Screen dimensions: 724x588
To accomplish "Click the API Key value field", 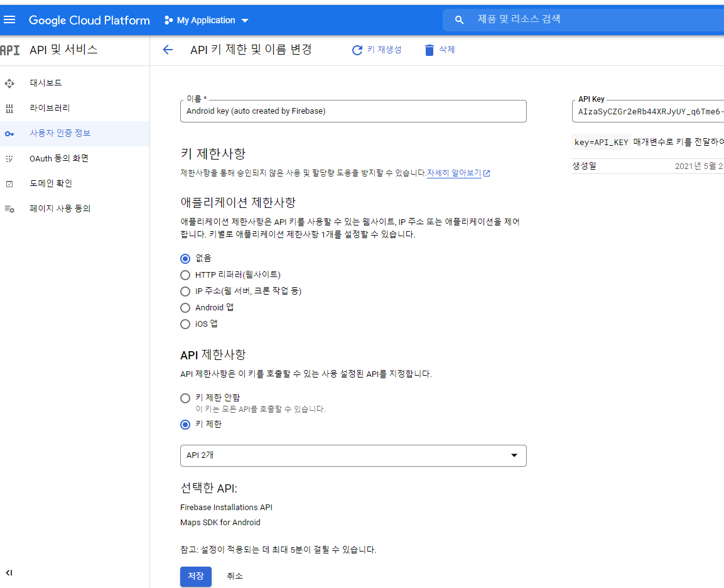I will 648,111.
